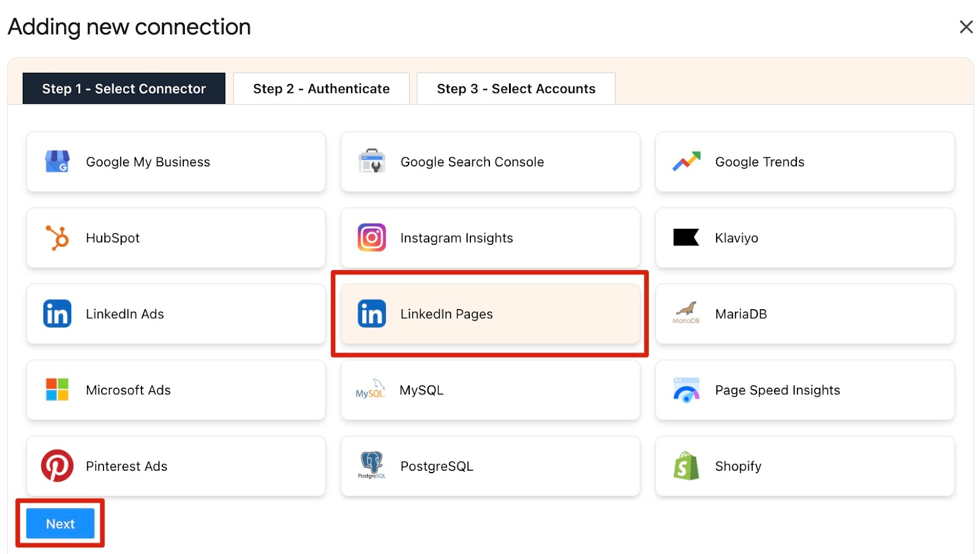Pick the Shopify bag icon
The image size is (980, 554).
coord(686,466)
